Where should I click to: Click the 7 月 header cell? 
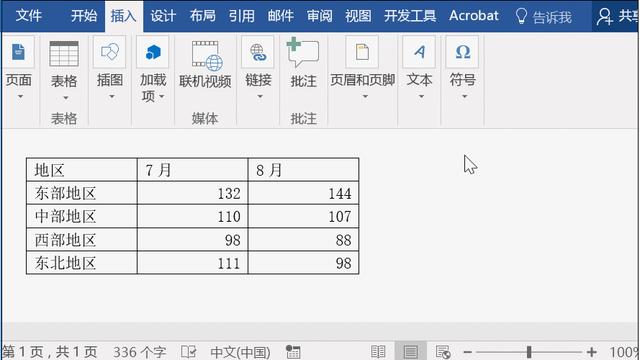coord(193,170)
